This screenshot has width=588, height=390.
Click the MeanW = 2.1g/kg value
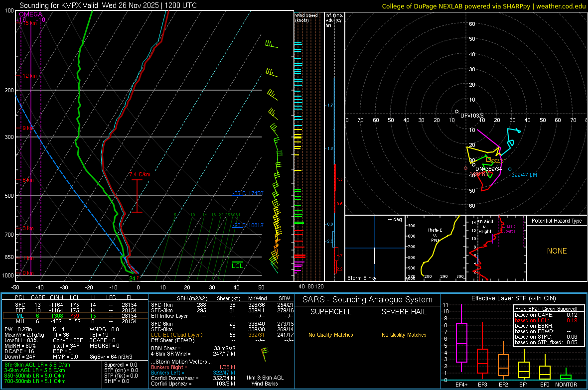coord(24,335)
